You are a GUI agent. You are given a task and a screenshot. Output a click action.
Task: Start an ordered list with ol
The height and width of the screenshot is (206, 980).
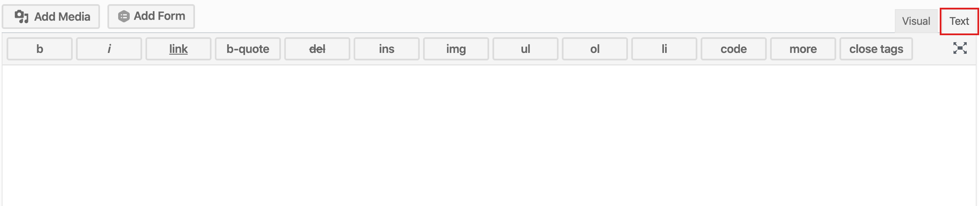(x=595, y=49)
